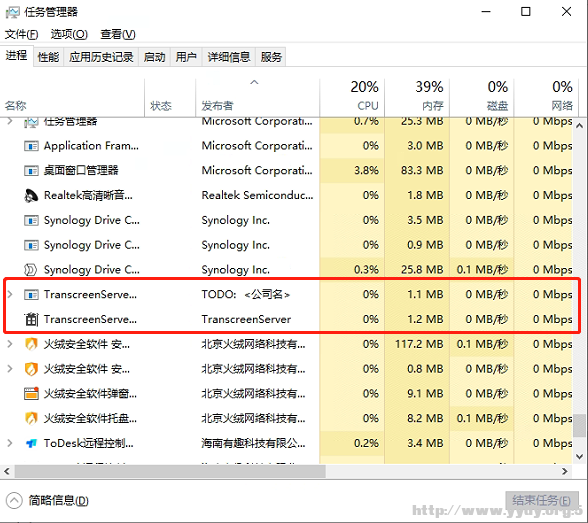
Task: Sort by the 状态 column header
Action: [170, 97]
